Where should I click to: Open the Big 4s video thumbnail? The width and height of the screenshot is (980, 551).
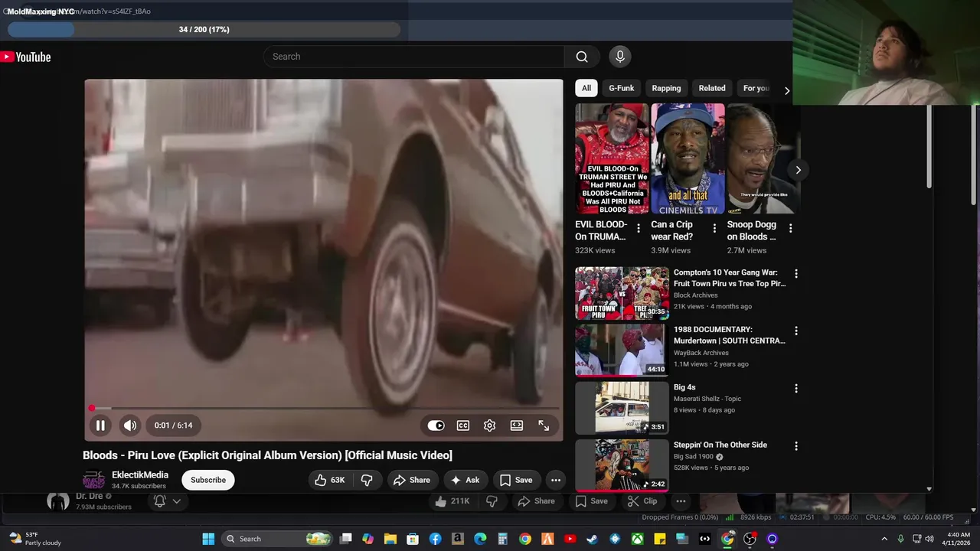[x=622, y=407]
